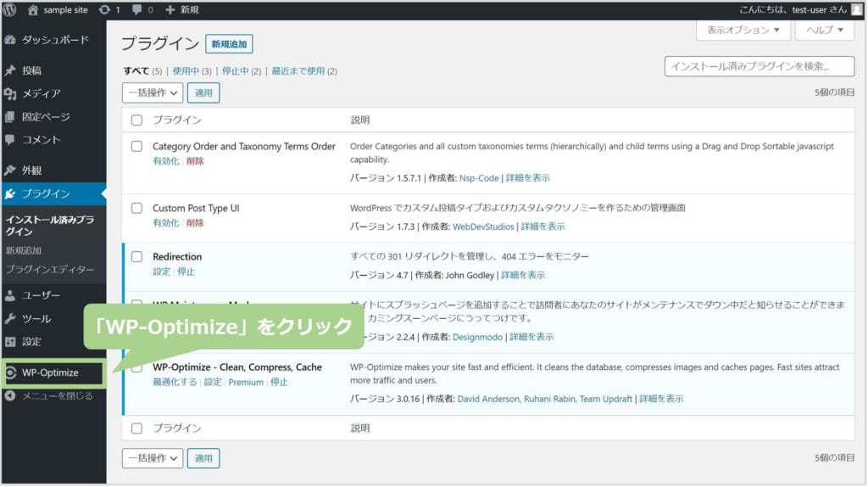Click the プラグイン plug icon
Image resolution: width=868 pixels, height=487 pixels.
coord(10,193)
